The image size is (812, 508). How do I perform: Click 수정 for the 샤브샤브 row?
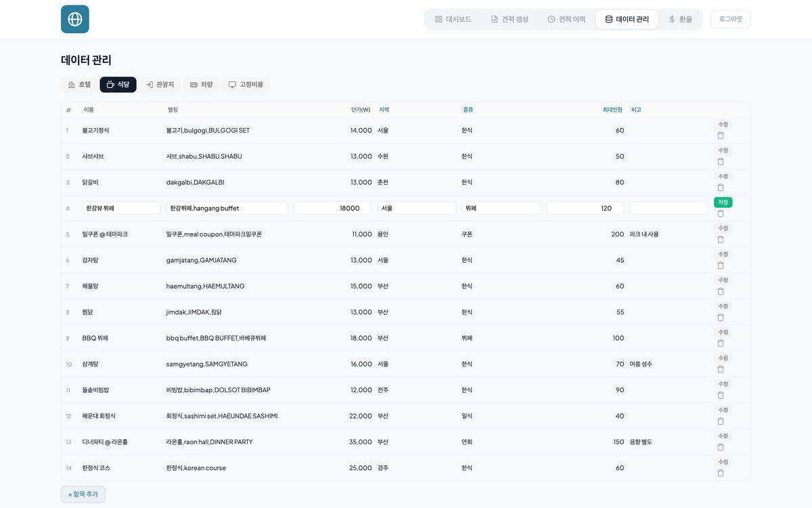pos(723,150)
